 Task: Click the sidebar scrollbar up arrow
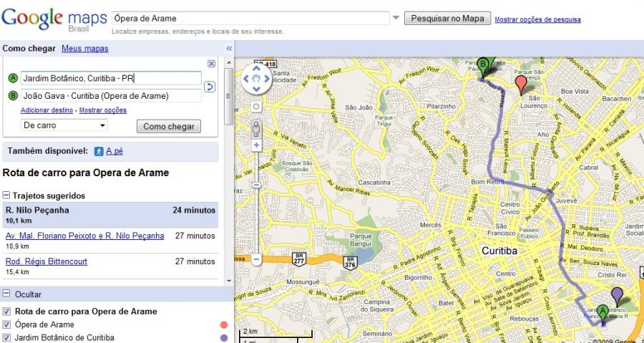(229, 62)
